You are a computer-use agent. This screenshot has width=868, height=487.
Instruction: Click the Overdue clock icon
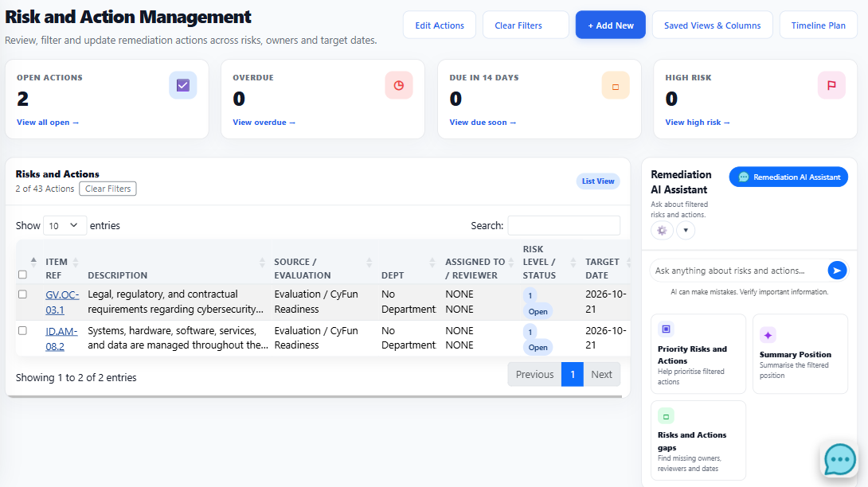point(399,85)
